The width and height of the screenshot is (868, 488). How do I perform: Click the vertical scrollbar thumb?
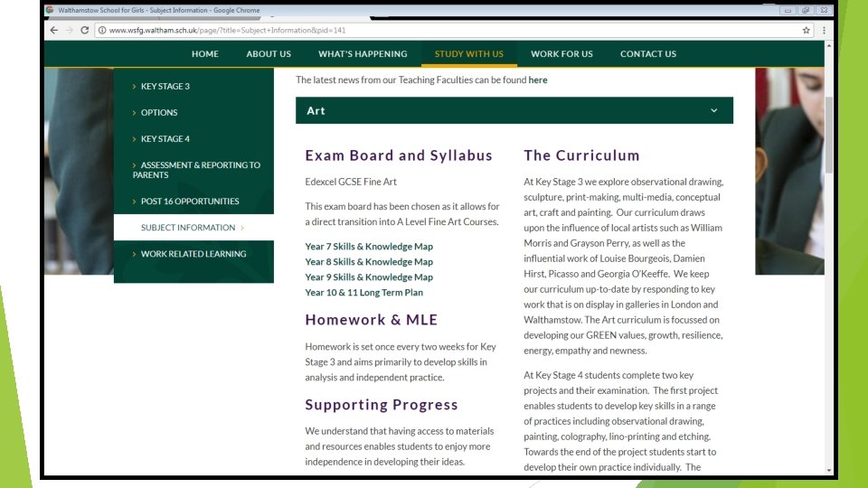(x=829, y=135)
